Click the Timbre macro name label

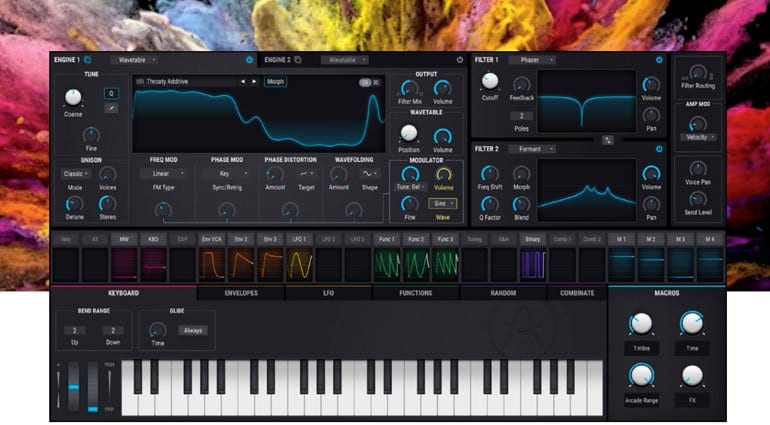(641, 348)
